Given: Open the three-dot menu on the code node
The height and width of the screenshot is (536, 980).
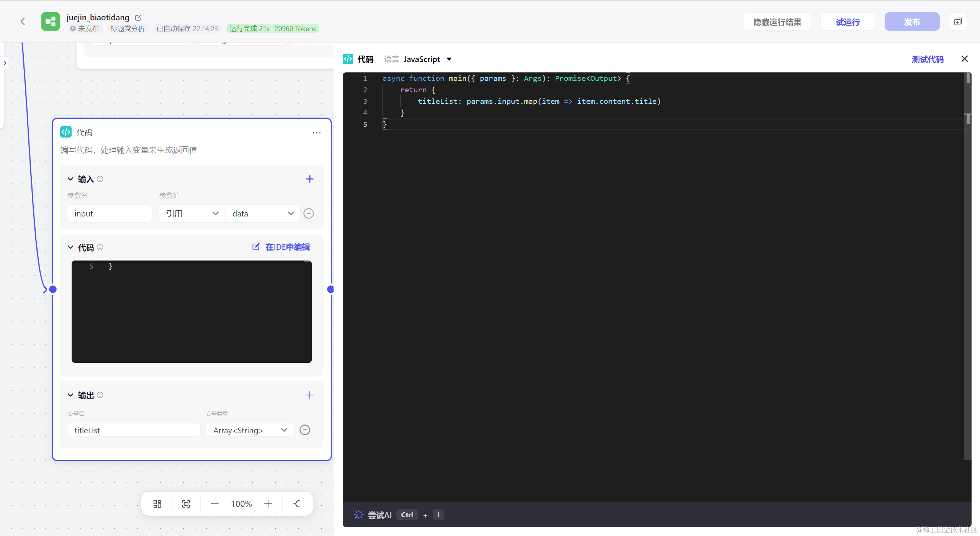Looking at the screenshot, I should coord(316,133).
